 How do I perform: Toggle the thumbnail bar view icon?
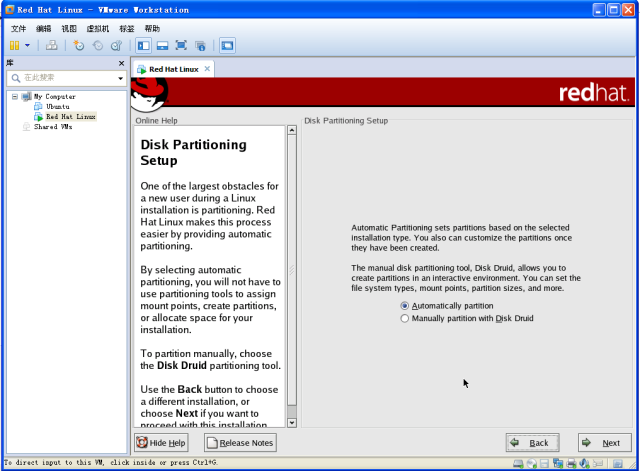click(162, 46)
